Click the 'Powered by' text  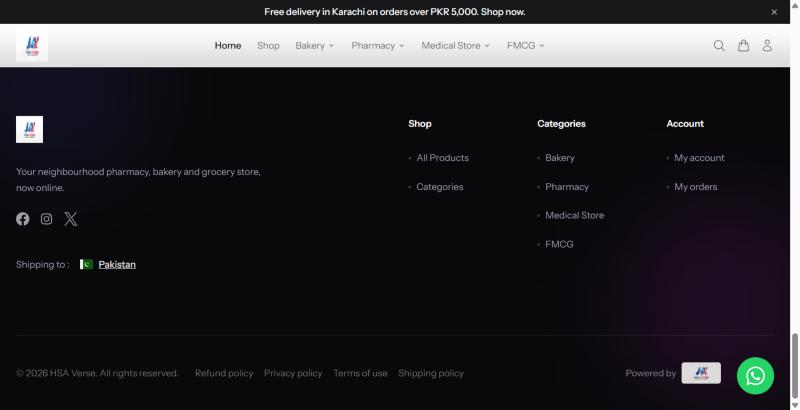click(651, 373)
